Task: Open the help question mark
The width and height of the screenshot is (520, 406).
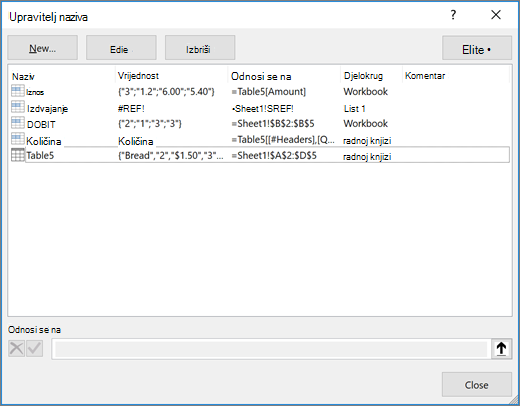Action: (453, 15)
